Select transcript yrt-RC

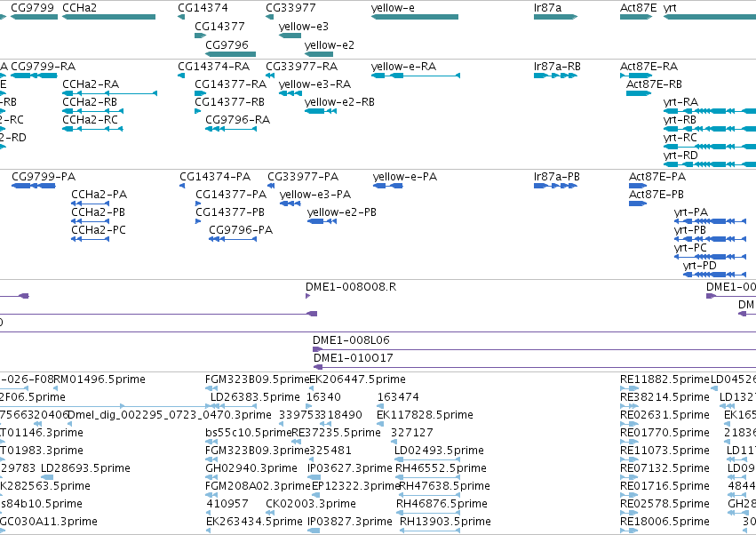click(x=710, y=147)
